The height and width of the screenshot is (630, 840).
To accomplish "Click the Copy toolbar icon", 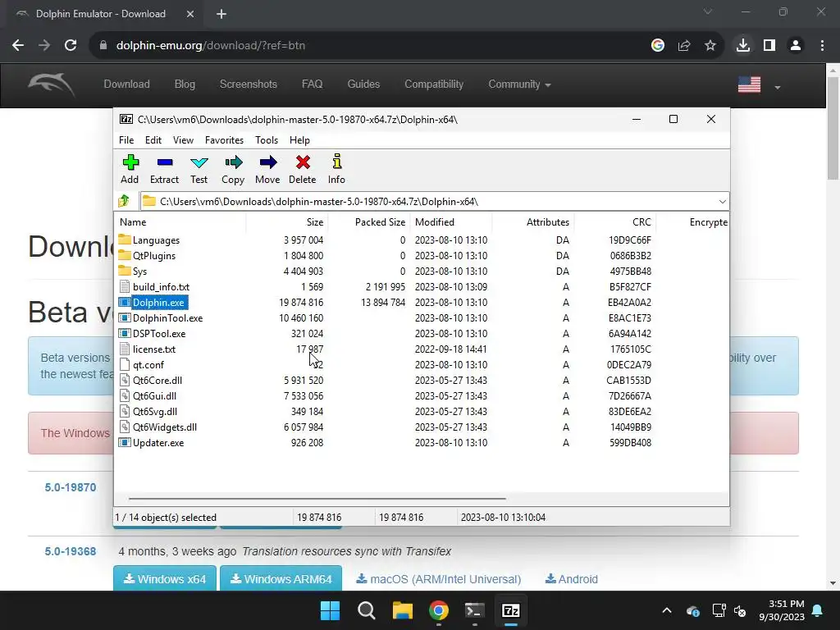I will 233,169.
